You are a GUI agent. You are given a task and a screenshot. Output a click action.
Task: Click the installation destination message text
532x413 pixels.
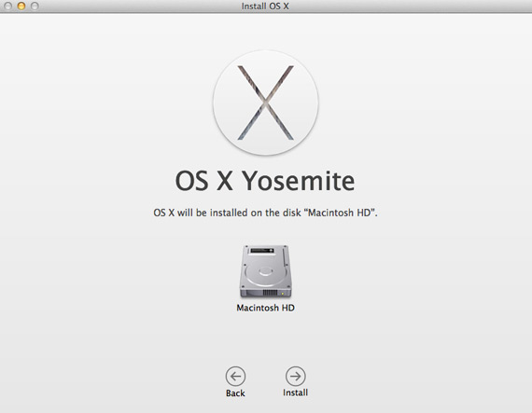pos(265,213)
